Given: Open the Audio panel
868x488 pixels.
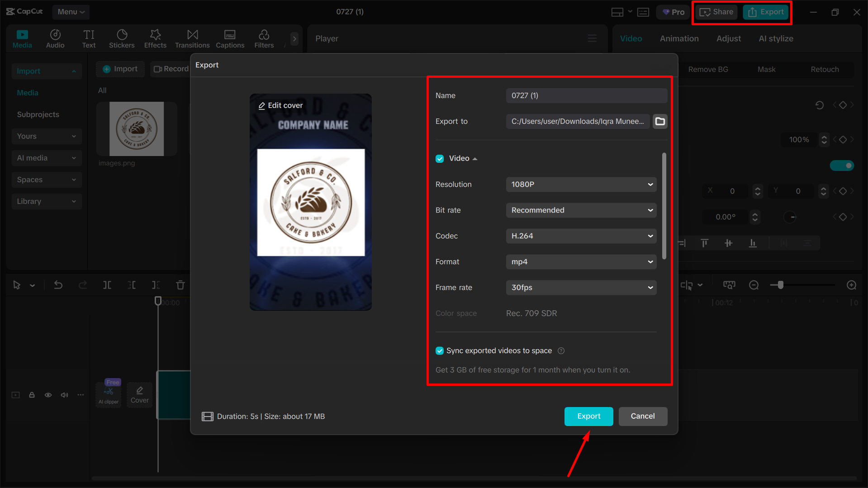Looking at the screenshot, I should tap(55, 38).
